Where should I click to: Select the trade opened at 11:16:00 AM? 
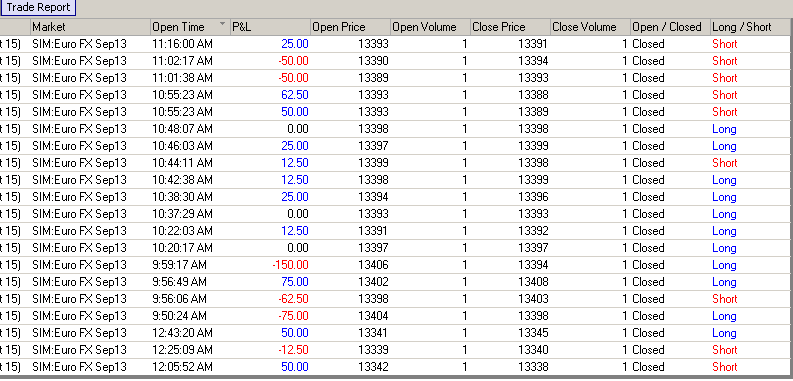pos(394,44)
